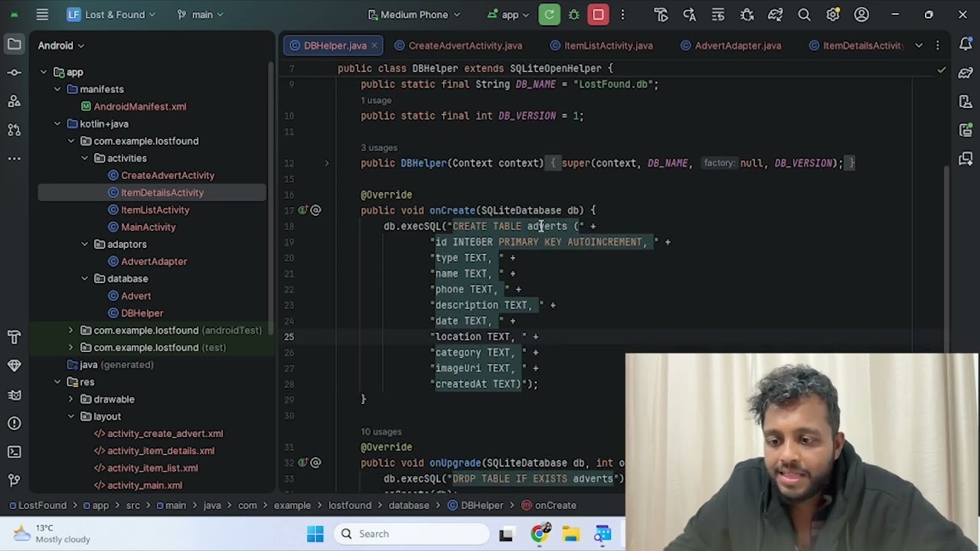980x551 pixels.
Task: Open activity_item_list.xml layout file
Action: pyautogui.click(x=152, y=468)
